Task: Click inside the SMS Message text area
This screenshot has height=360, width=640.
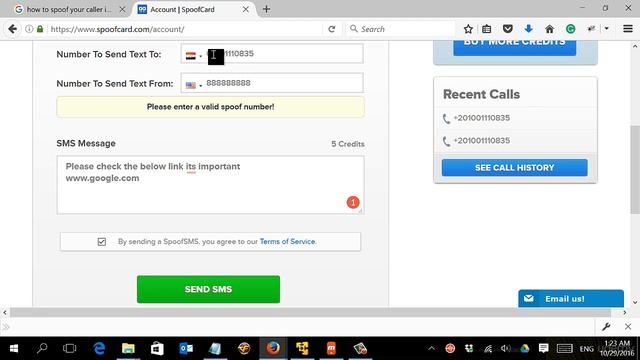Action: coord(210,185)
